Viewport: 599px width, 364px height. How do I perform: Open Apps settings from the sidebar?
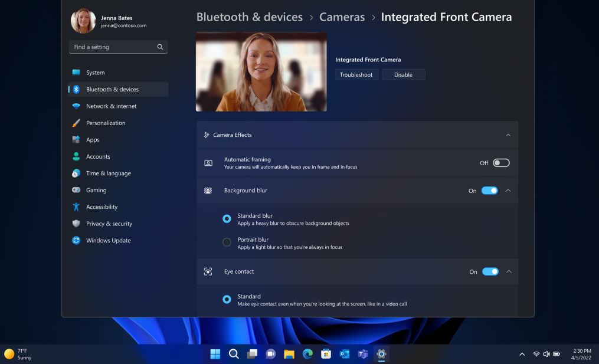[x=93, y=139]
